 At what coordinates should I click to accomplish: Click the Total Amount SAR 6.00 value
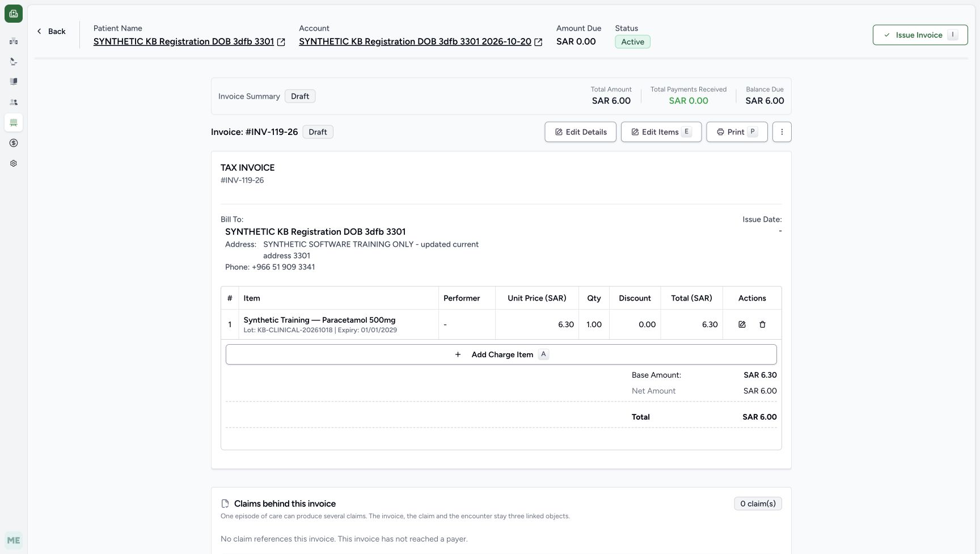[x=611, y=101]
